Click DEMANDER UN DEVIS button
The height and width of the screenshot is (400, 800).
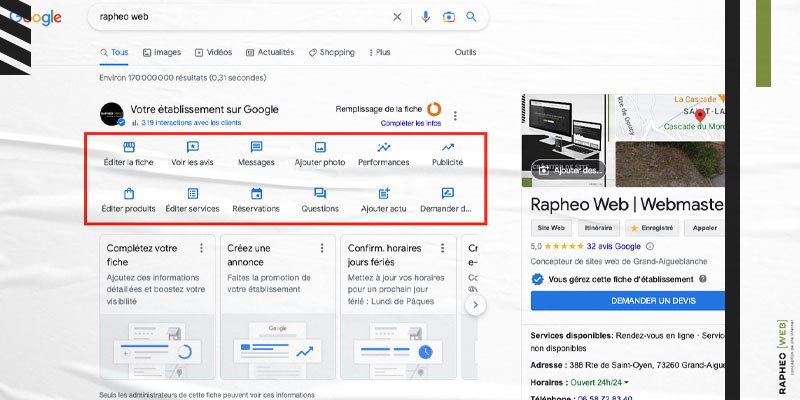pos(628,301)
